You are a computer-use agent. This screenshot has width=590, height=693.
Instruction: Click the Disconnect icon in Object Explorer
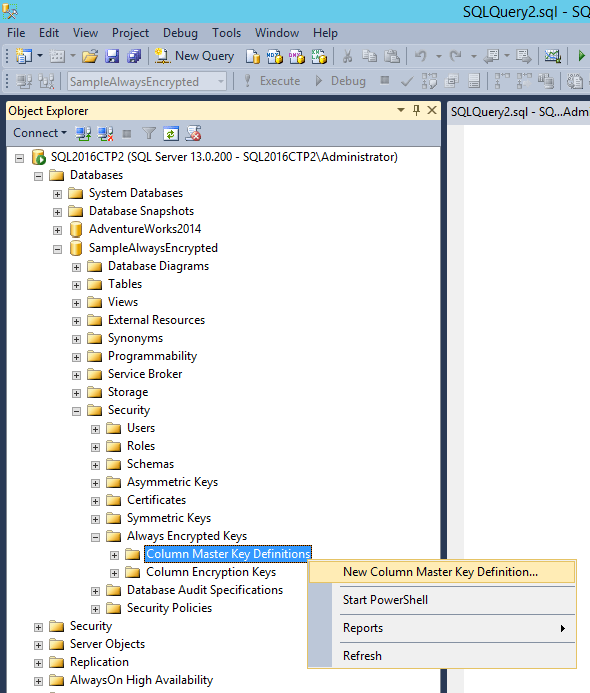[105, 133]
